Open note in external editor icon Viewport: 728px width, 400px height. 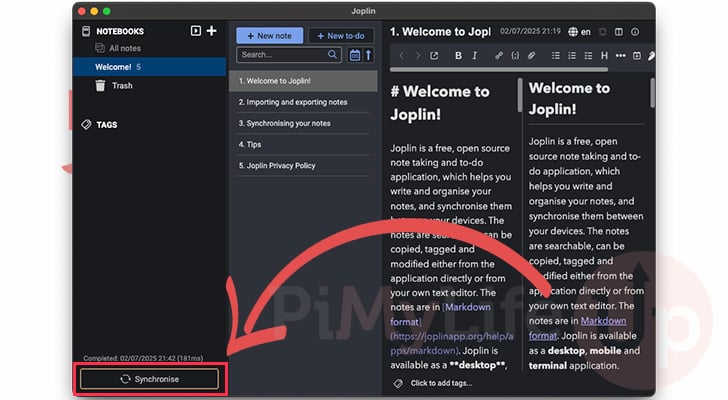point(434,56)
